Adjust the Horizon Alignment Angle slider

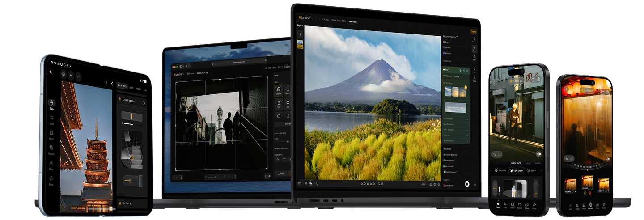[283, 142]
